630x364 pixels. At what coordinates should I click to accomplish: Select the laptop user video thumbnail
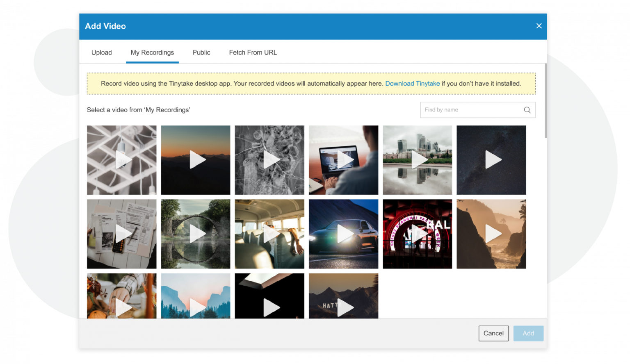point(343,160)
